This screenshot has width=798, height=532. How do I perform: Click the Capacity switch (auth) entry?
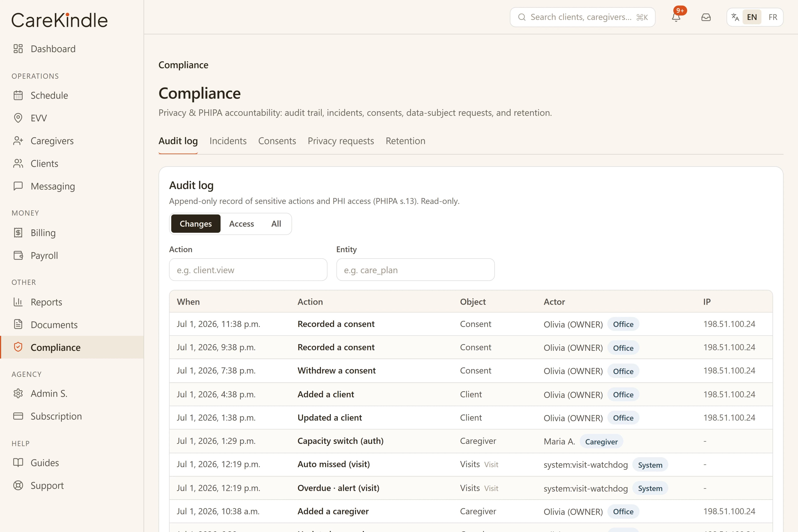340,441
